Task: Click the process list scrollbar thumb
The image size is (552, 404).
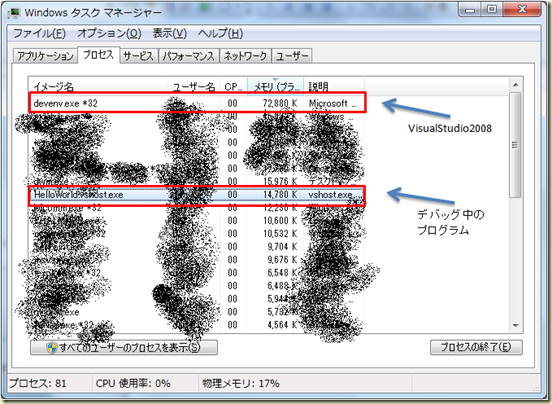Action: [x=515, y=145]
